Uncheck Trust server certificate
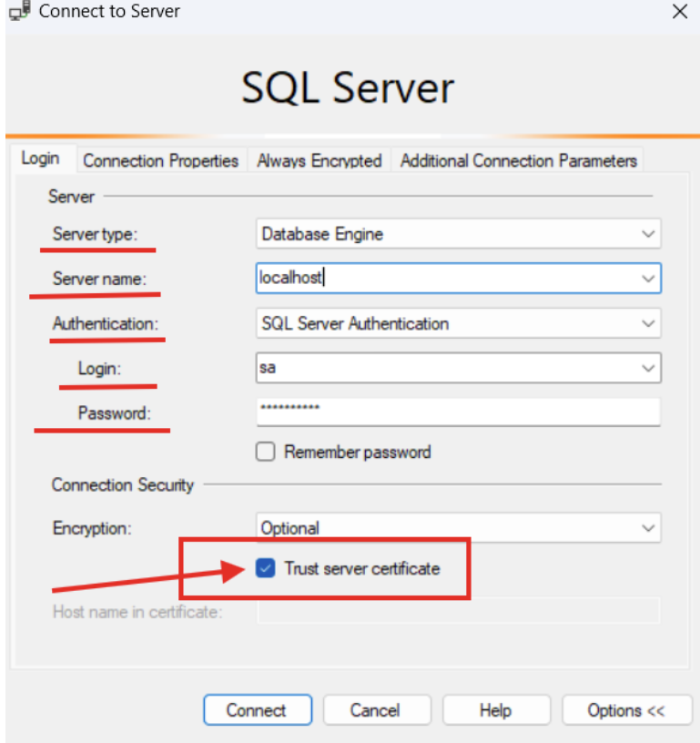This screenshot has width=700, height=743. click(266, 569)
